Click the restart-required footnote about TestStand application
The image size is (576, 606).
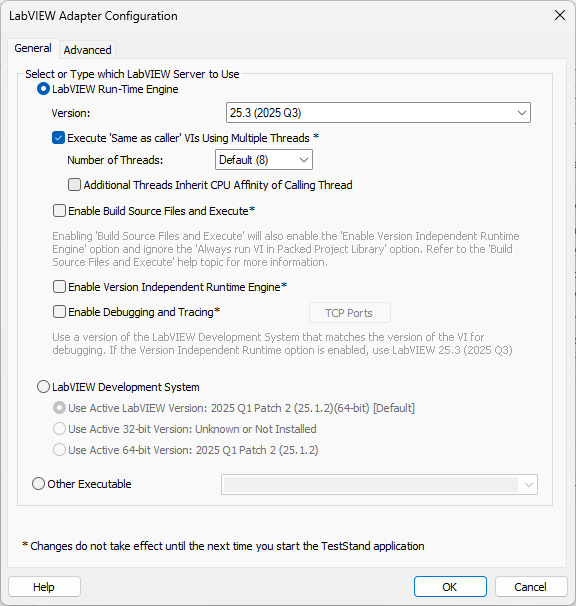click(223, 546)
